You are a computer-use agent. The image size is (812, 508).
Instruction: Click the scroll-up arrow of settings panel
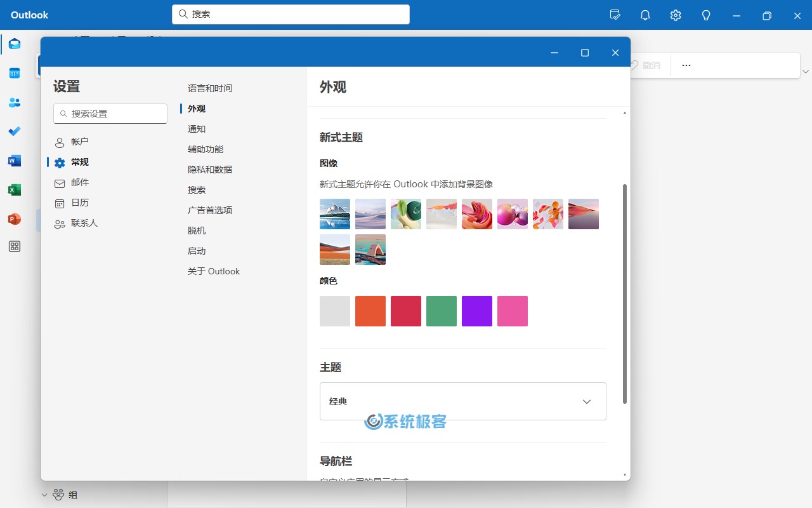point(625,112)
